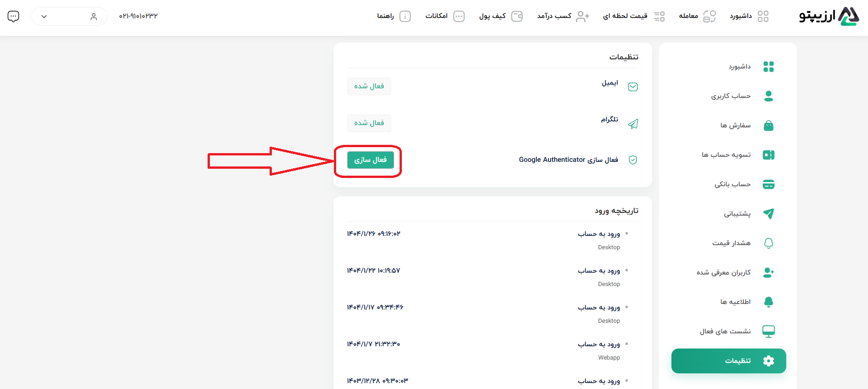Open قیمت لحظه ای in top navigation
Viewport: 868px width, 389px height.
pos(625,16)
